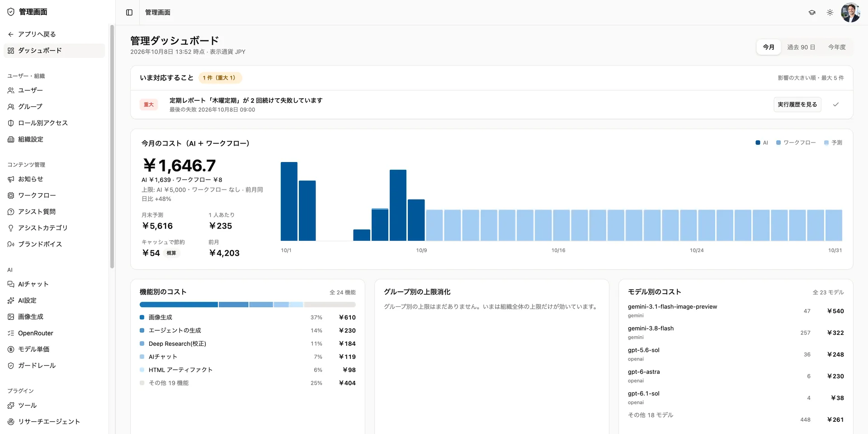
Task: Click the HTML アーティファクト cost row
Action: click(248, 370)
